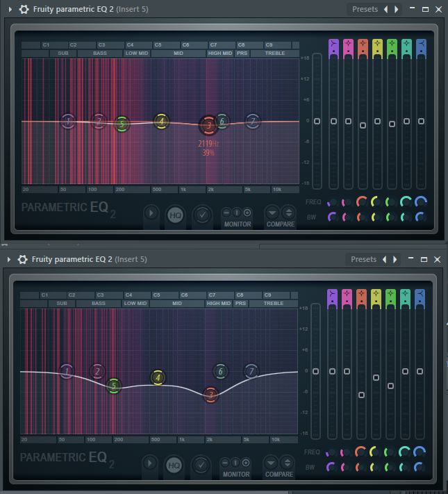This screenshot has height=494, width=448.
Task: Click green band 5 gain slider, bottom window
Action: [390, 386]
